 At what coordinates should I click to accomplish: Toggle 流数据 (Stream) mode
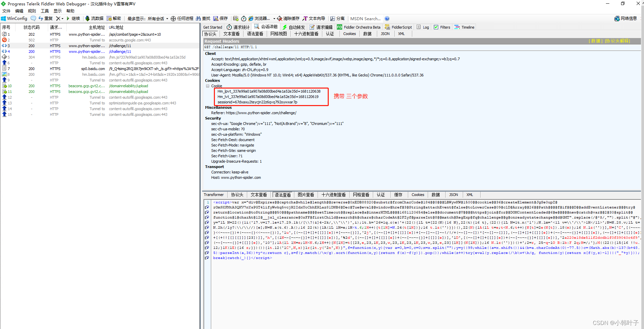click(94, 19)
